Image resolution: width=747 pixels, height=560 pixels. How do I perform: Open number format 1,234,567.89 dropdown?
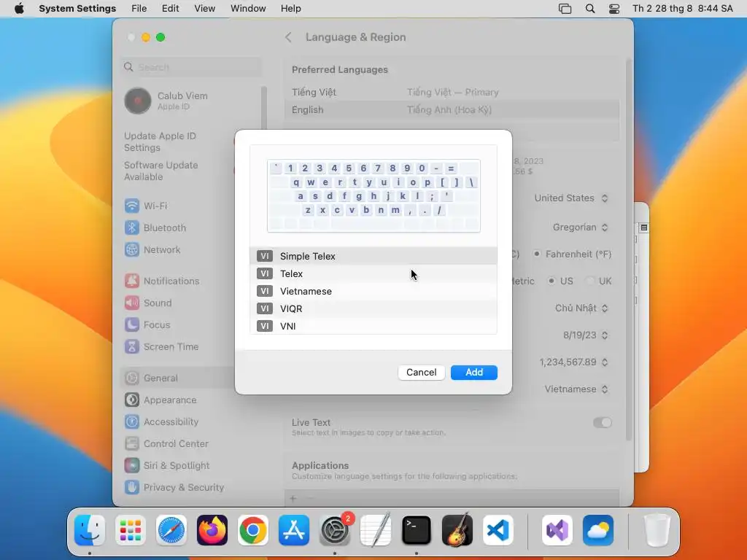573,362
